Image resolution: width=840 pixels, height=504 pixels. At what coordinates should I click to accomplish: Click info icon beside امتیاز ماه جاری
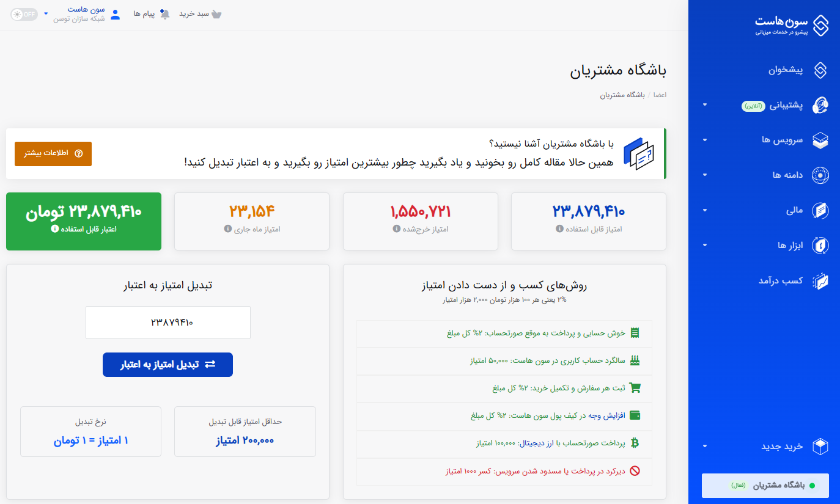click(228, 230)
